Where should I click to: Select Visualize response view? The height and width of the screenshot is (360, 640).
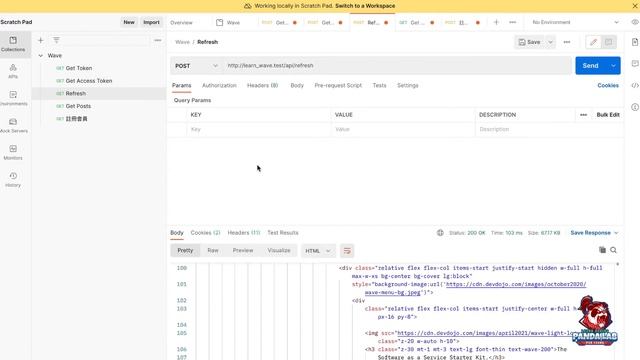click(279, 250)
